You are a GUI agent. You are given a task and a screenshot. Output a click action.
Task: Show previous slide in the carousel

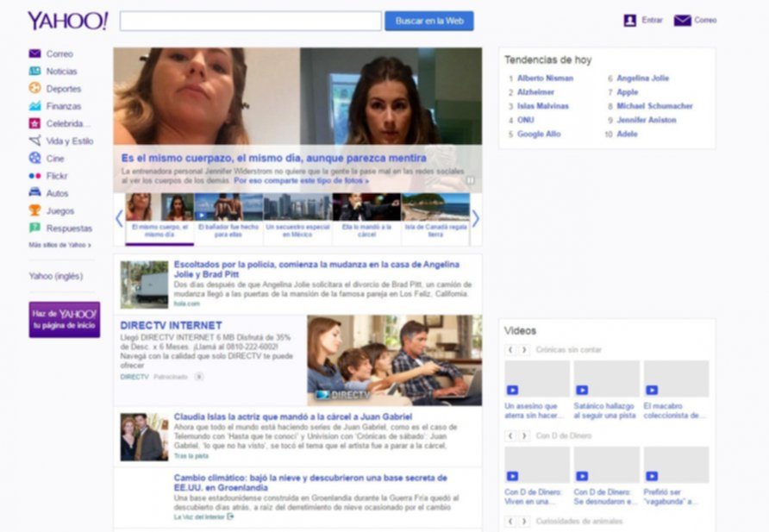click(119, 219)
